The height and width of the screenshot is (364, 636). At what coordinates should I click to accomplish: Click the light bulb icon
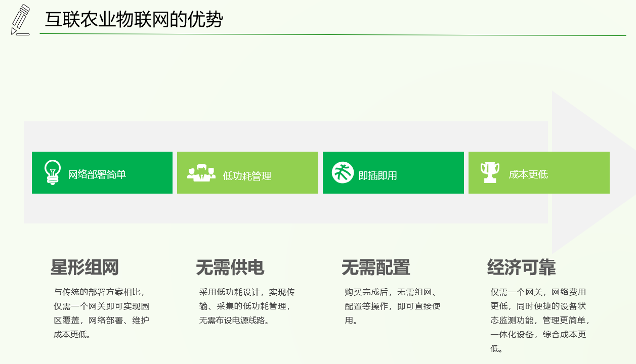[x=53, y=172]
